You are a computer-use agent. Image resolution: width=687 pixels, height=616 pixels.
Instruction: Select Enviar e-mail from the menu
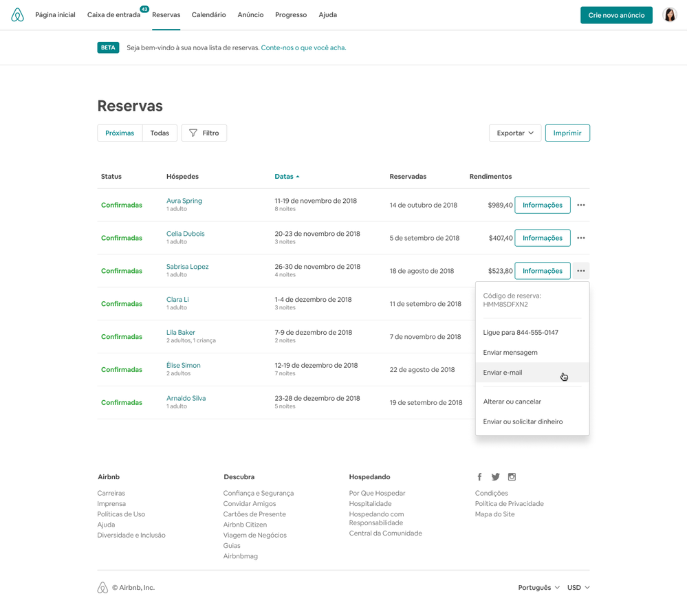[x=503, y=373]
